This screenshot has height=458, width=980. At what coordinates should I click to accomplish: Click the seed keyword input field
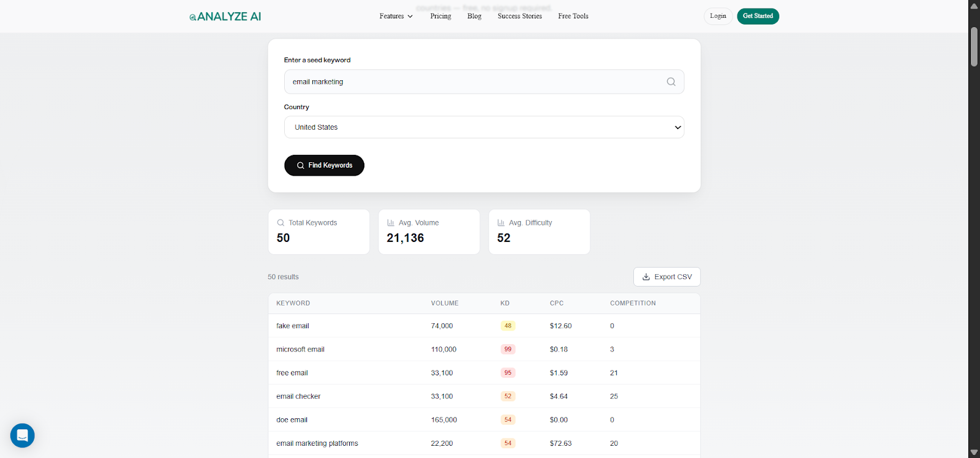[x=484, y=82]
